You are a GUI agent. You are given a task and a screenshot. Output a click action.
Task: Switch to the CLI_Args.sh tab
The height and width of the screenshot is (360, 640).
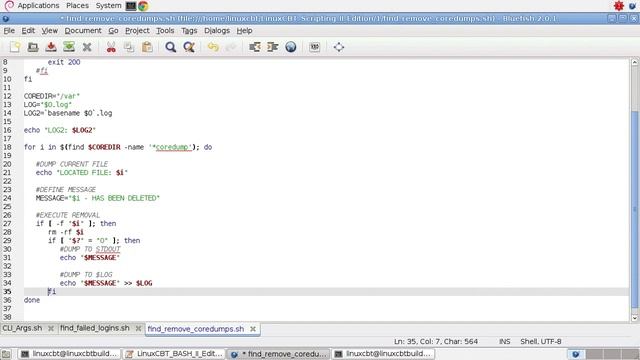pos(22,328)
